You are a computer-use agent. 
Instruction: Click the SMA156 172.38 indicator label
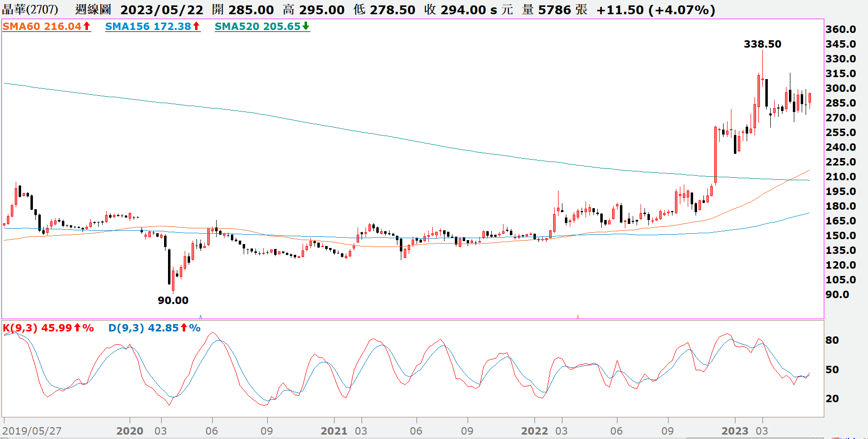pos(148,27)
